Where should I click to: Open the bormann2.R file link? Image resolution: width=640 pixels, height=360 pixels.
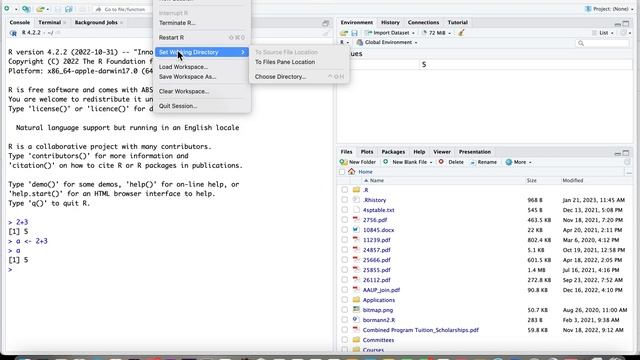[x=379, y=320]
